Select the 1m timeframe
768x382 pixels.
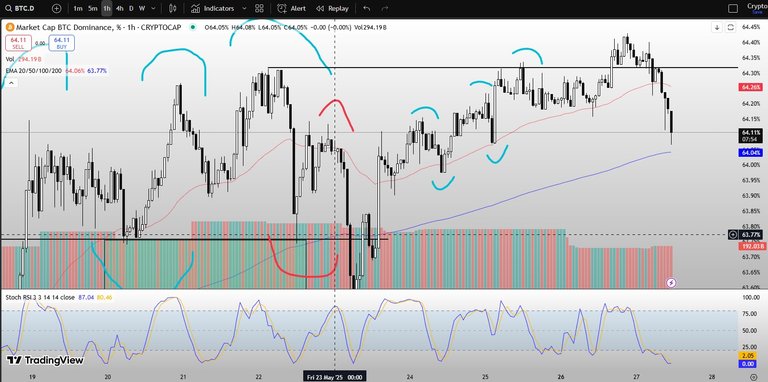(x=78, y=8)
